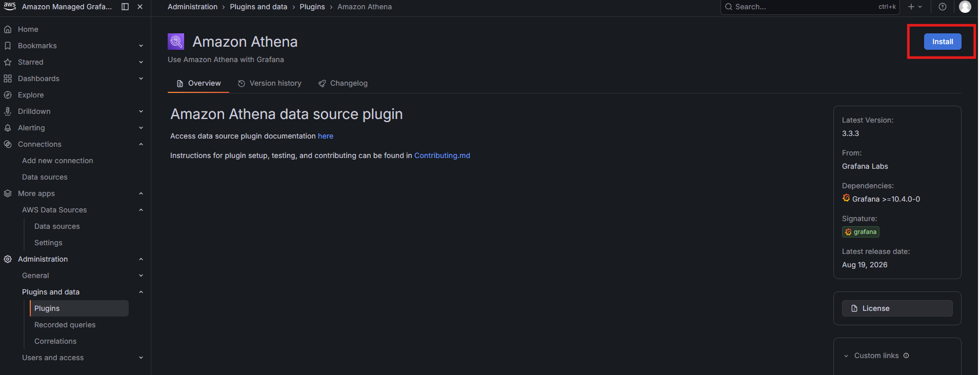Click the Alerting bell icon
Screen dimensions: 980x375
[x=8, y=128]
